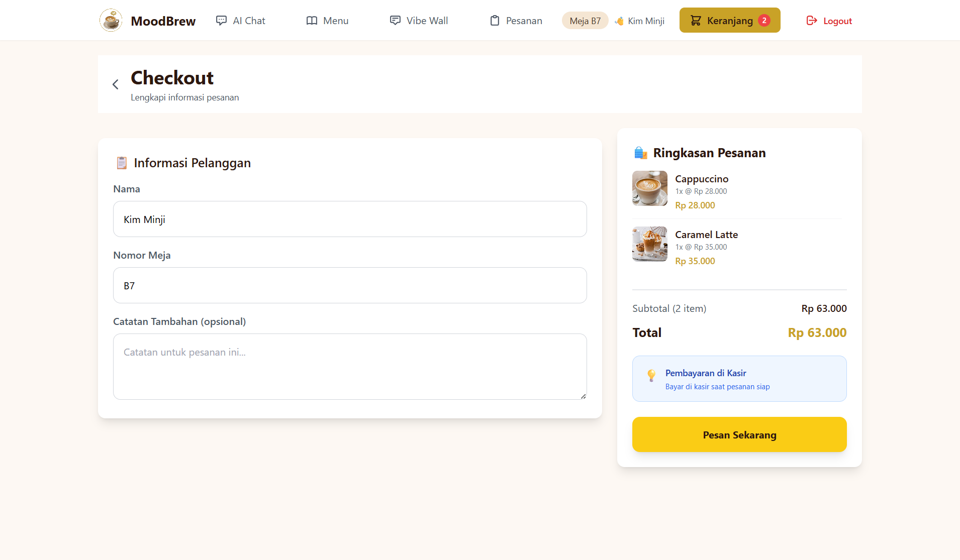Click the MoodBrew coffee cup logo

111,20
